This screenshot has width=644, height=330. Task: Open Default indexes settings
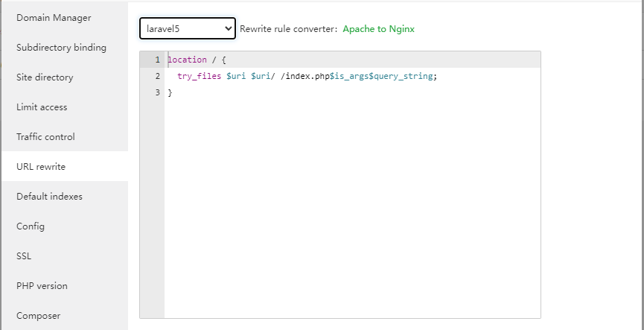point(49,197)
